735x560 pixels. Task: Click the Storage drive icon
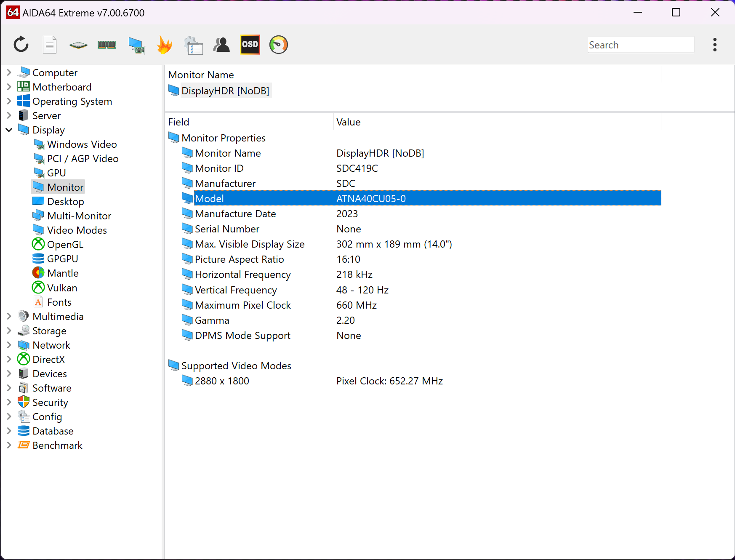pos(24,331)
